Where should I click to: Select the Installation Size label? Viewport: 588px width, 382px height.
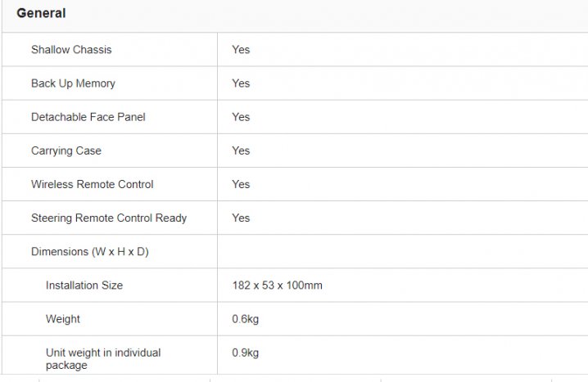84,285
